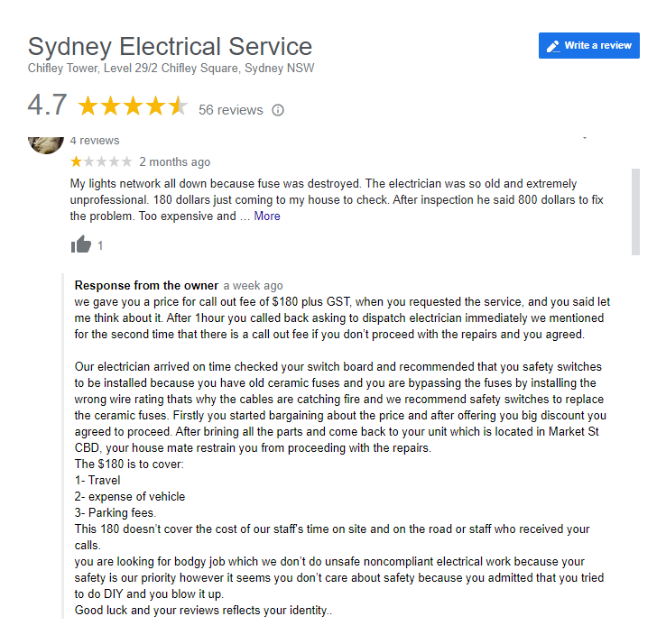
Task: Click the "Response from the owner" heading
Action: pyautogui.click(x=145, y=285)
